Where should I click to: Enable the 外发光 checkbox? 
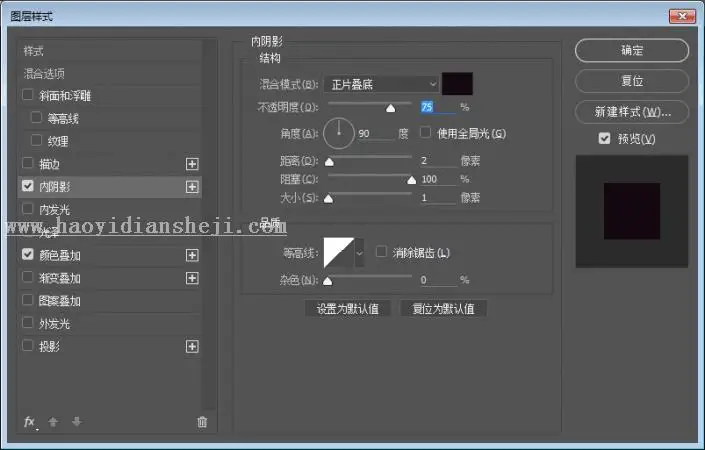(x=28, y=323)
